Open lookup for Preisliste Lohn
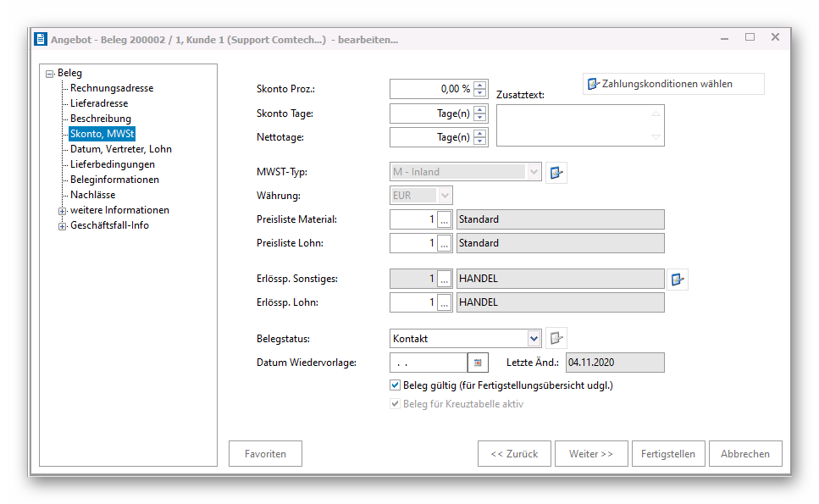Image resolution: width=819 pixels, height=504 pixels. pyautogui.click(x=445, y=243)
